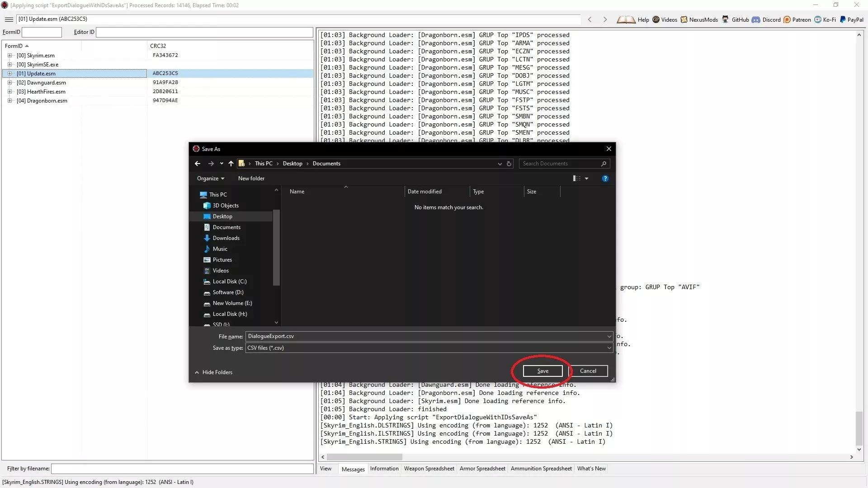The width and height of the screenshot is (868, 488).
Task: Switch to the What's New tab
Action: 591,469
